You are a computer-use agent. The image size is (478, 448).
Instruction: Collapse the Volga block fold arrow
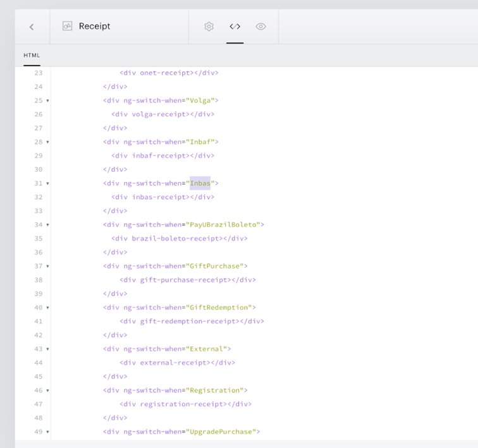tap(47, 100)
